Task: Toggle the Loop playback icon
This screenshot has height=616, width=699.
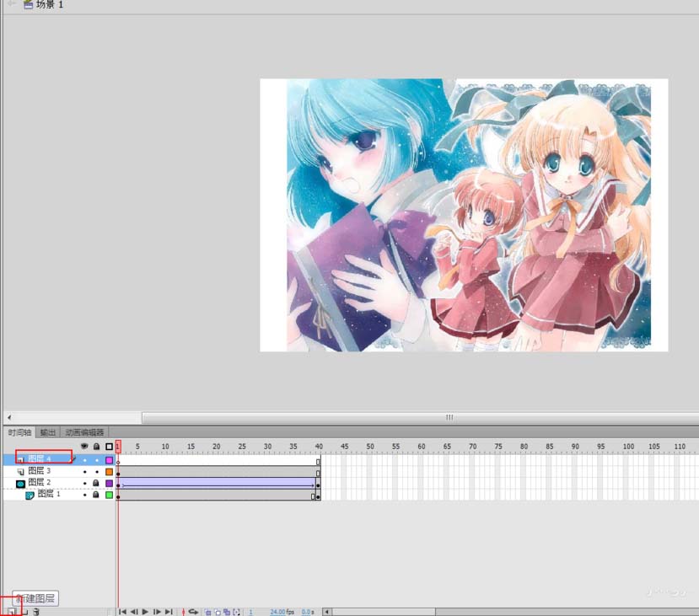Action: tap(193, 612)
